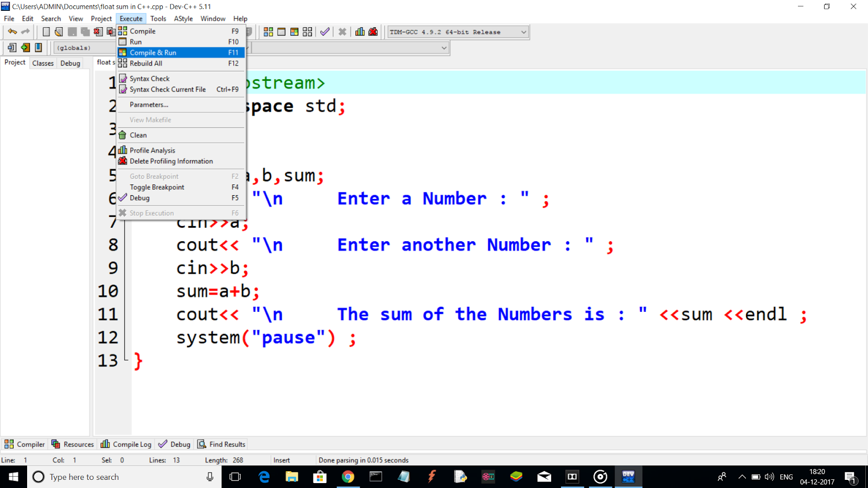The image size is (868, 488).
Task: Click the Undo arrow icon
Action: click(x=12, y=31)
